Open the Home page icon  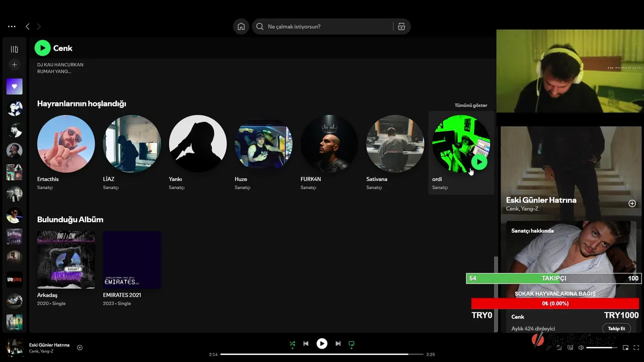pos(241,27)
